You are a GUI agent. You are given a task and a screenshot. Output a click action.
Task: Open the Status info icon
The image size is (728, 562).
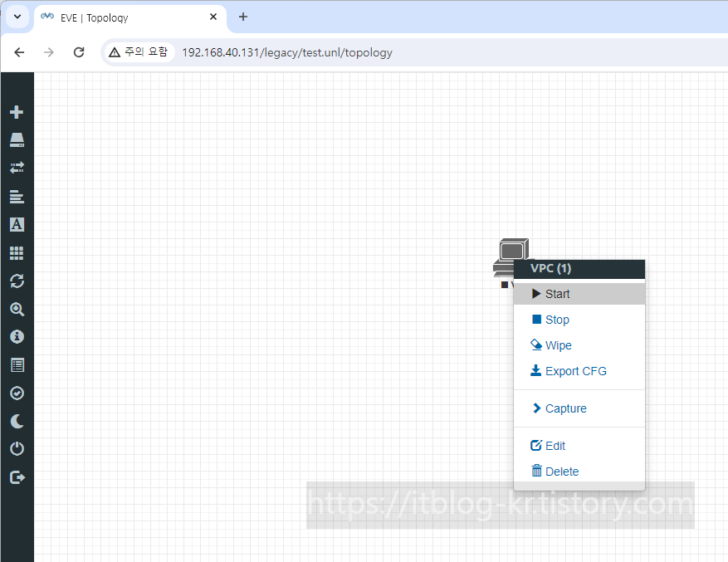click(17, 337)
